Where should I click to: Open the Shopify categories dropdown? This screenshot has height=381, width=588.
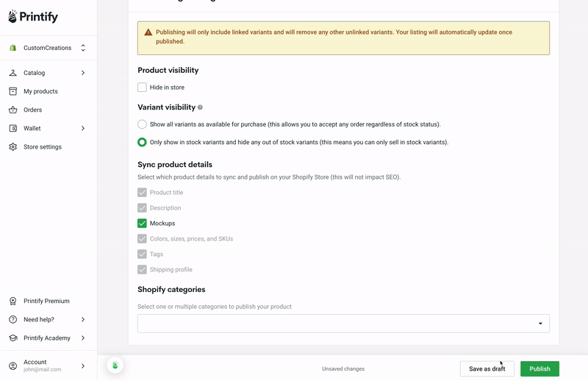coord(343,324)
